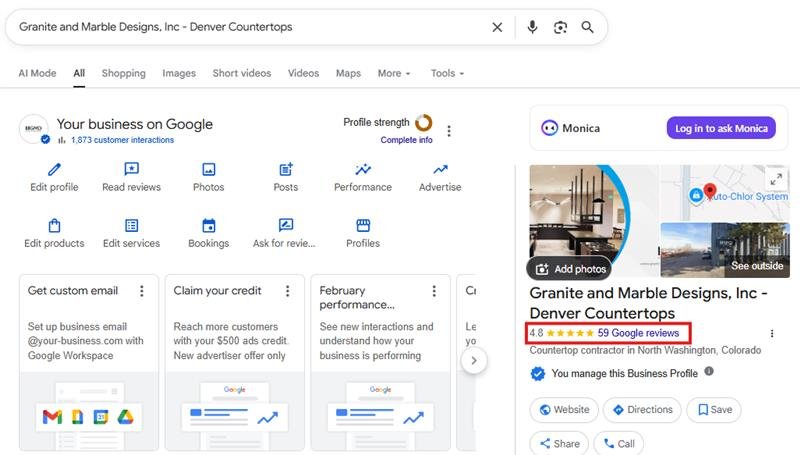Open Edit products option

[x=54, y=226]
